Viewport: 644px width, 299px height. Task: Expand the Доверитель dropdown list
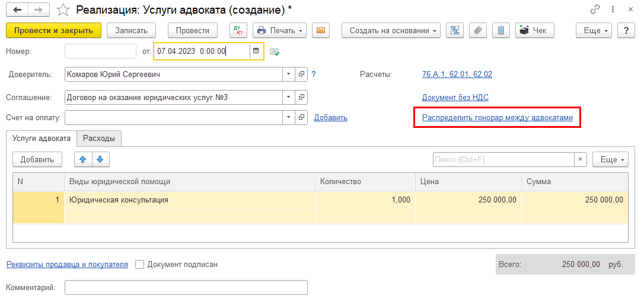(288, 75)
